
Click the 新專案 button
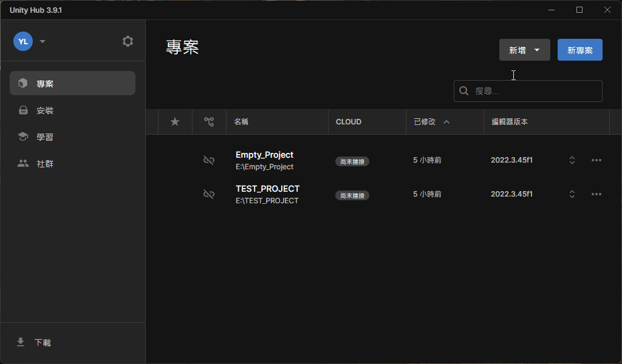click(x=579, y=50)
